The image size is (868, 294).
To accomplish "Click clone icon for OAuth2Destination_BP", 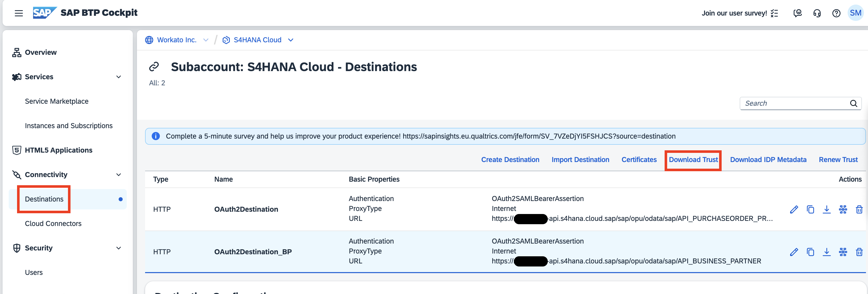I will [x=810, y=252].
